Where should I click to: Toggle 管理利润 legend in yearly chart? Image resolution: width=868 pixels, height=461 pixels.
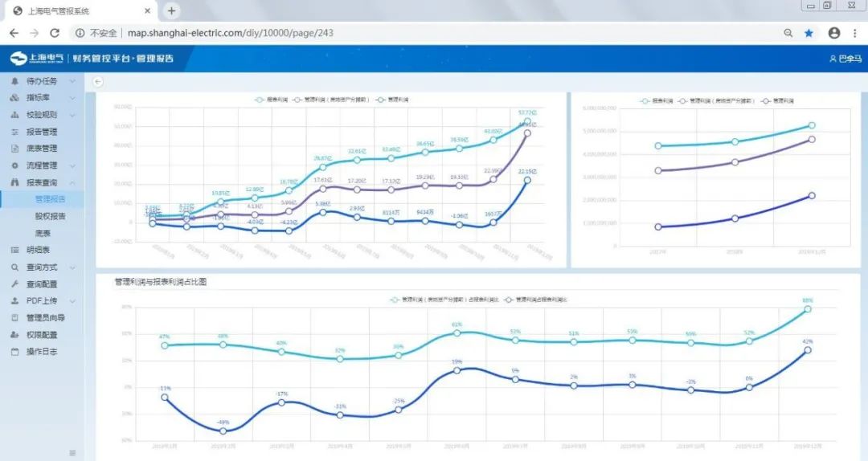coord(777,100)
